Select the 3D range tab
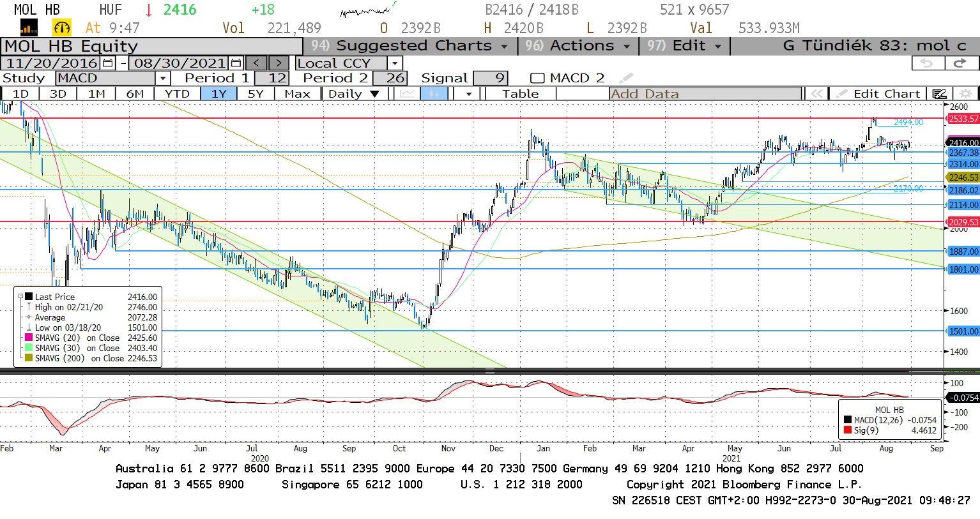This screenshot has width=980, height=519. (58, 94)
